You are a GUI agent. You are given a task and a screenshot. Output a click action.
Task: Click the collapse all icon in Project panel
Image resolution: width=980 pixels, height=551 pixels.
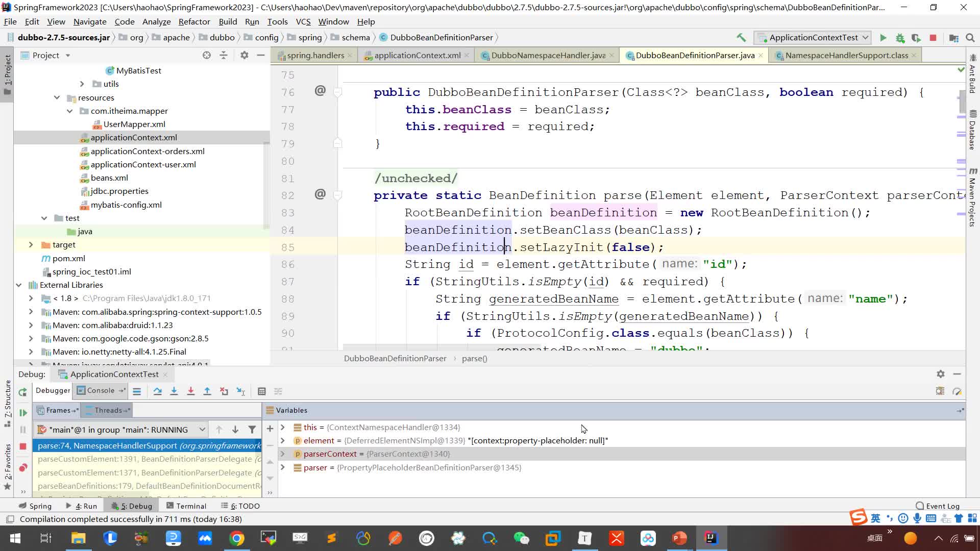[224, 55]
